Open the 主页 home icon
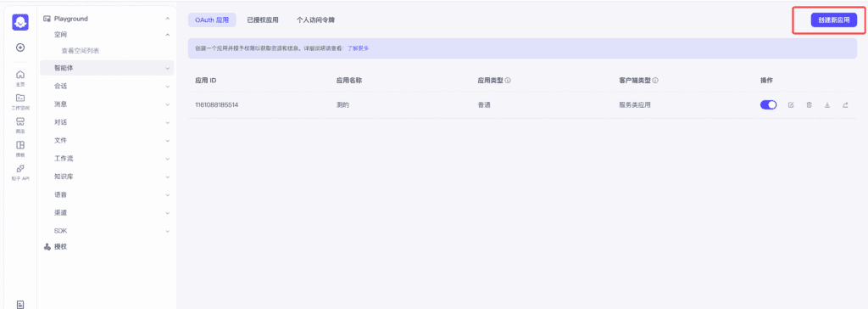Screen dimensions: 868x309 (x=20, y=75)
